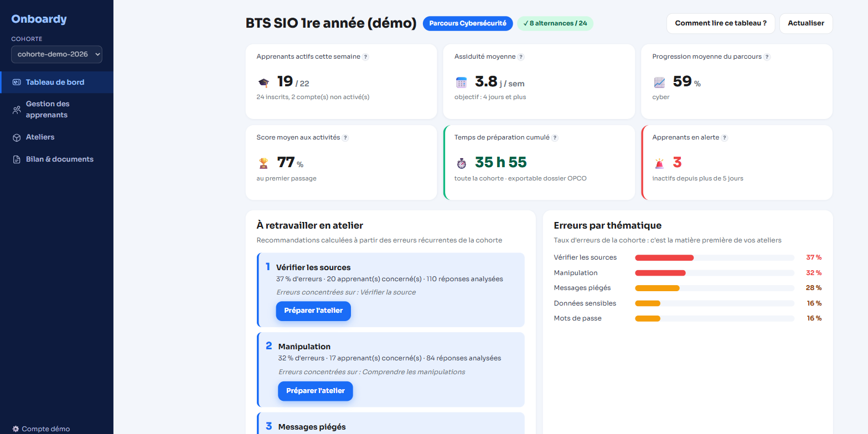Click the 19 / 22 active learners value
Viewport: 868px width, 434px height.
pos(293,82)
